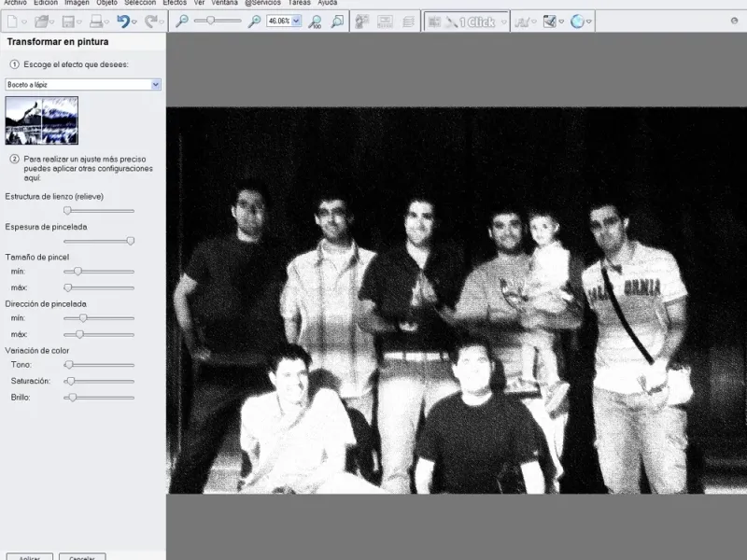The image size is (747, 560).
Task: Open the Ventana menu
Action: pos(224,3)
